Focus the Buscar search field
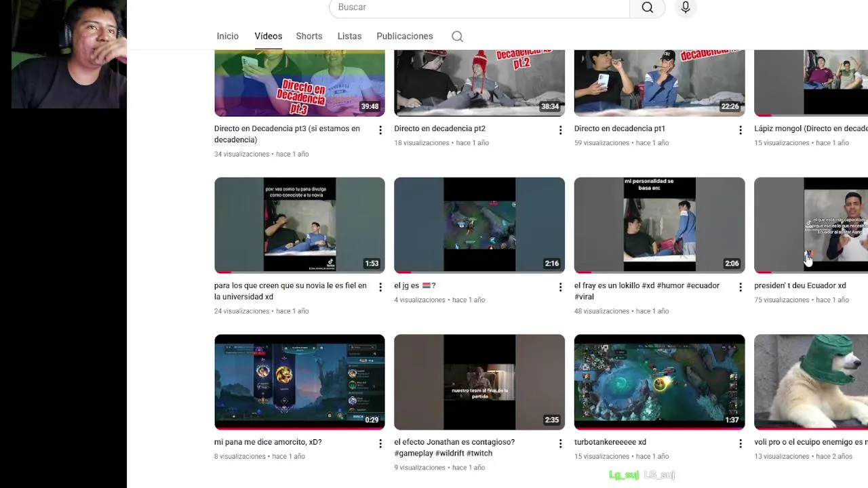The image size is (868, 488). click(479, 7)
